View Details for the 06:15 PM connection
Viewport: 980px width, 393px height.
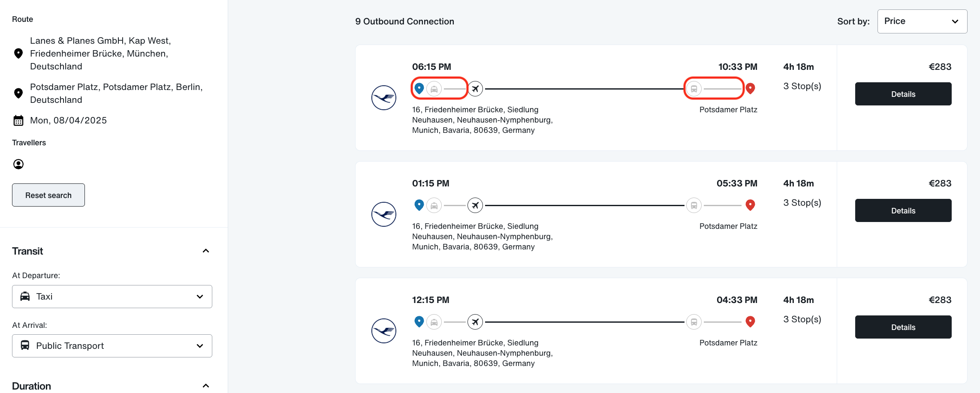click(903, 94)
